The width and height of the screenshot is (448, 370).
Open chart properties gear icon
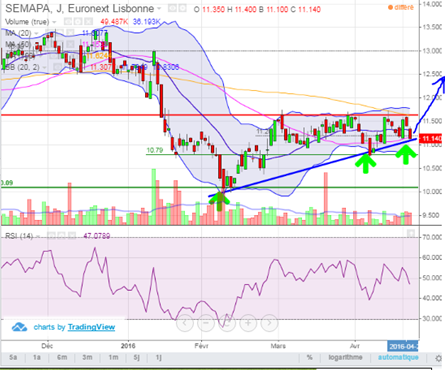[439, 358]
